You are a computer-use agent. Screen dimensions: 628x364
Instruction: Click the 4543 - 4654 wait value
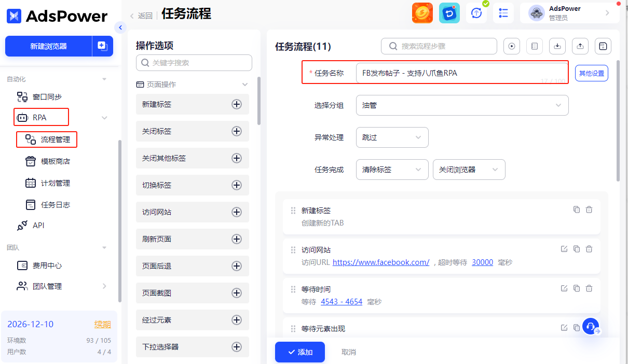[x=342, y=302]
